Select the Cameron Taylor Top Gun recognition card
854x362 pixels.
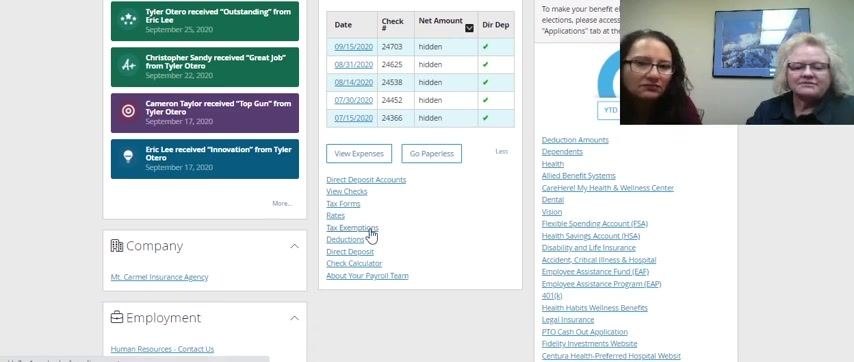(x=205, y=113)
